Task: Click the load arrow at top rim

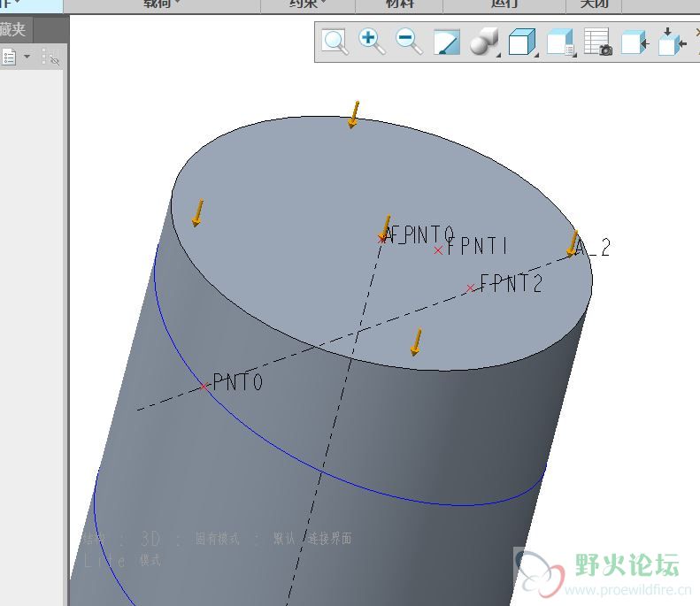Action: click(354, 115)
